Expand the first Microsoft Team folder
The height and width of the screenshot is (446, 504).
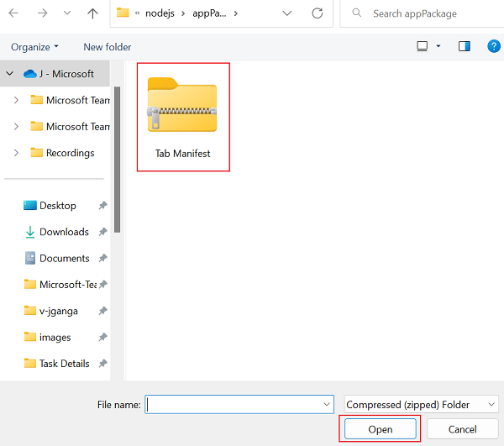(x=16, y=100)
